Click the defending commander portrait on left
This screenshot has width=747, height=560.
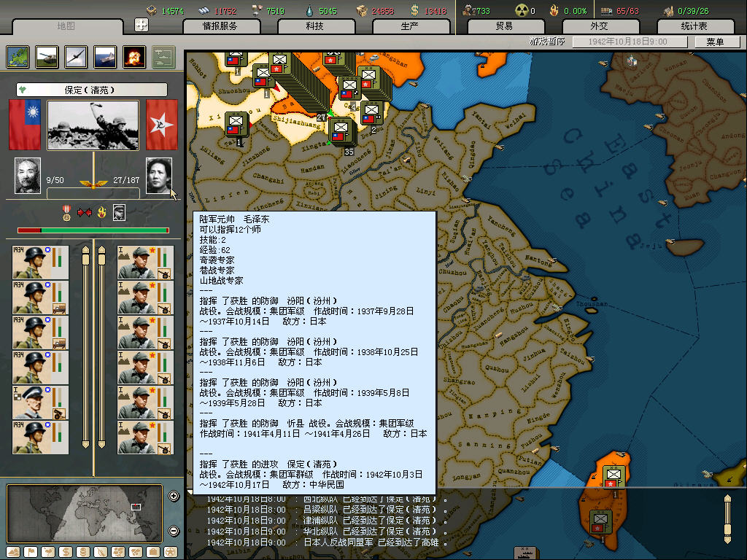28,176
